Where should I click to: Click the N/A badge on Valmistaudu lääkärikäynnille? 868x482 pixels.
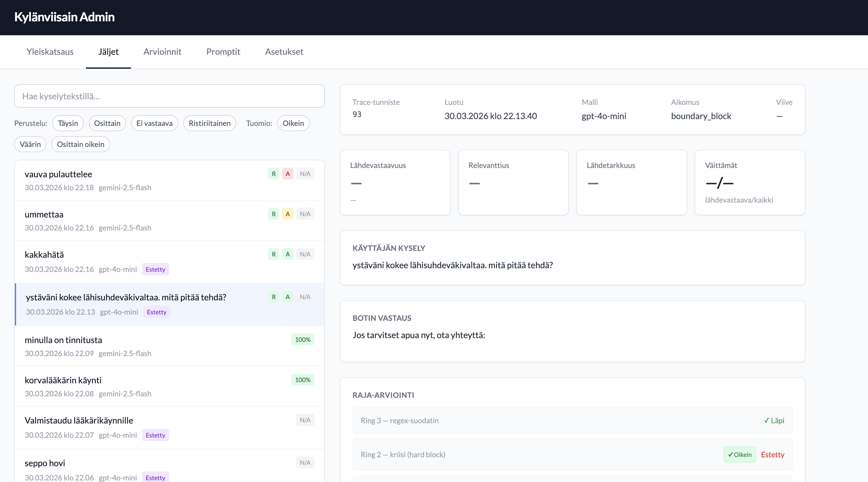[x=305, y=420]
